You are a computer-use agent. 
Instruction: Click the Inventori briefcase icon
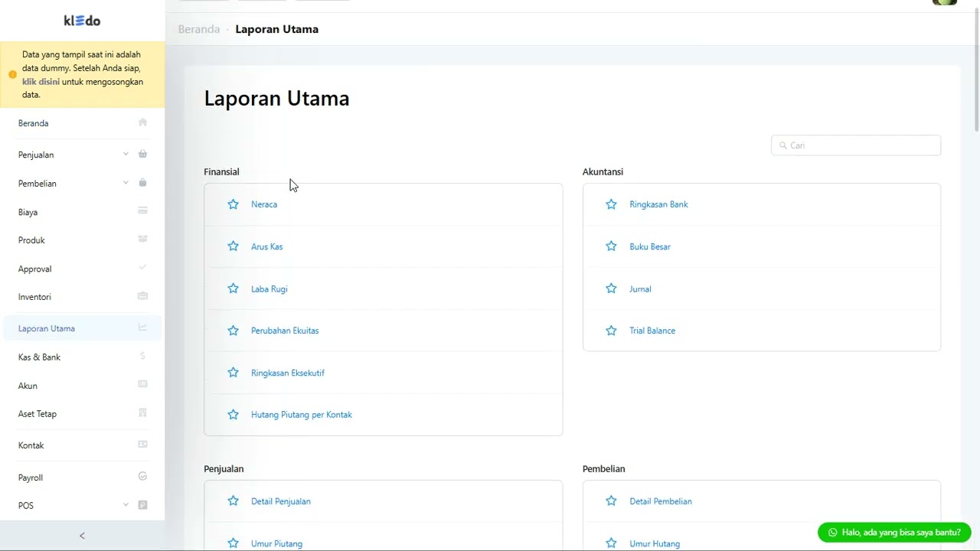pyautogui.click(x=142, y=295)
